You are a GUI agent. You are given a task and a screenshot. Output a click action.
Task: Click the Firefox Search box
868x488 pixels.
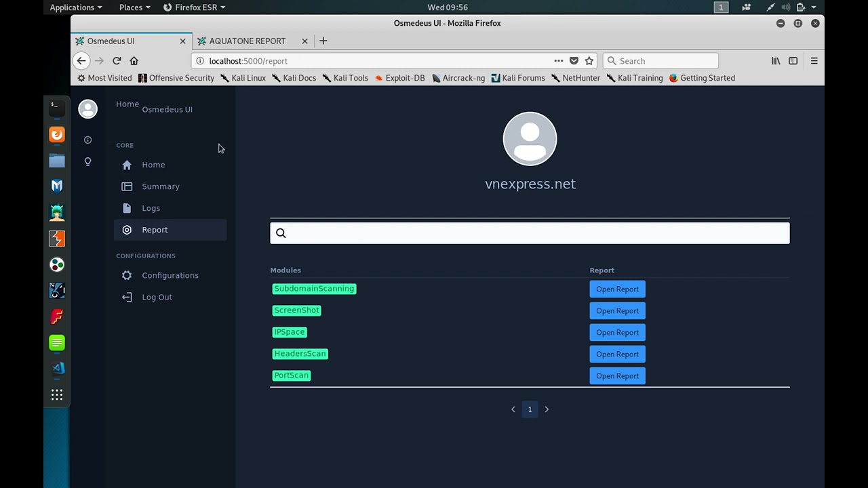click(660, 60)
